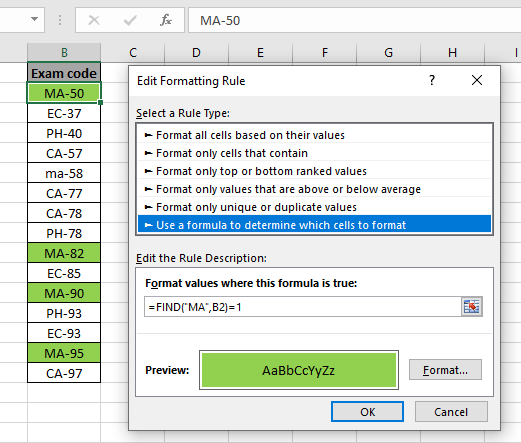Select column B header
The height and width of the screenshot is (443, 521).
coord(64,52)
